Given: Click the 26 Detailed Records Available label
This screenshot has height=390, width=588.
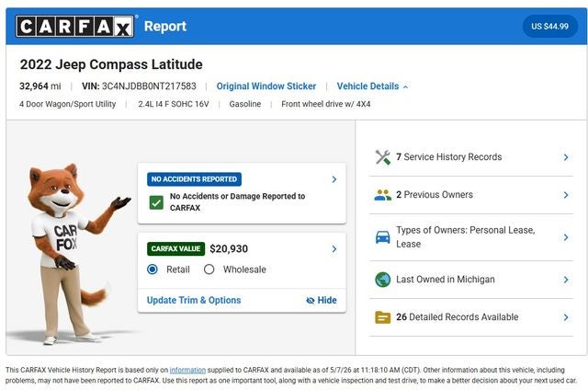Looking at the screenshot, I should click(458, 317).
